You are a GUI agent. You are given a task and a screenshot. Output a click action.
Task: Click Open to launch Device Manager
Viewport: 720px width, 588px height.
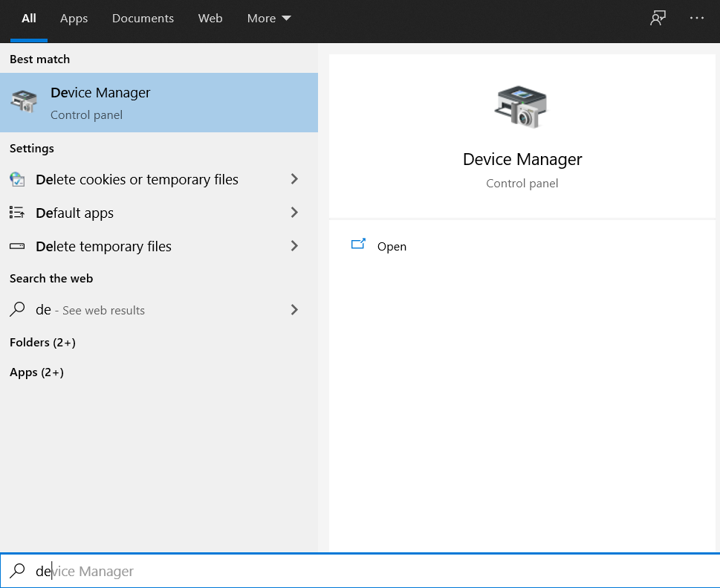(x=391, y=247)
